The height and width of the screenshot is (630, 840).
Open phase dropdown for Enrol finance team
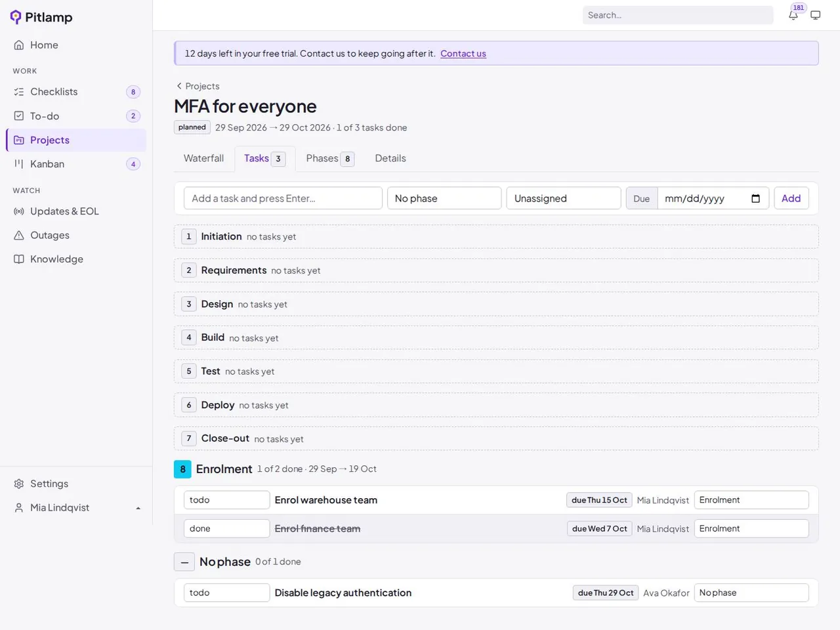coord(751,528)
